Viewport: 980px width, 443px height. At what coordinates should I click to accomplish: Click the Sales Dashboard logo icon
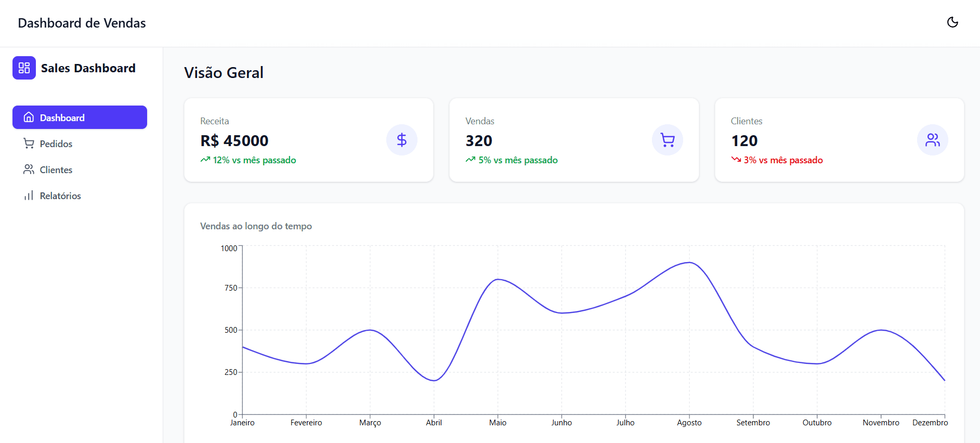[24, 68]
